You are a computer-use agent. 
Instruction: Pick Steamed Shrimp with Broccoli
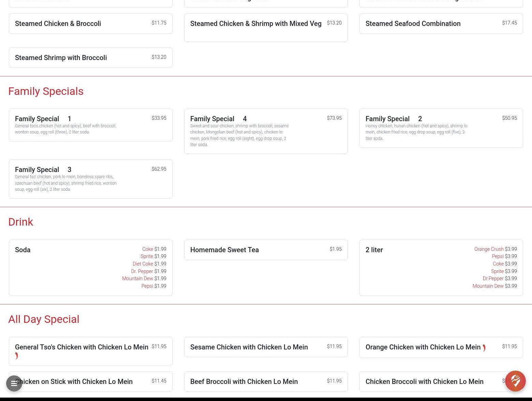coord(91,58)
